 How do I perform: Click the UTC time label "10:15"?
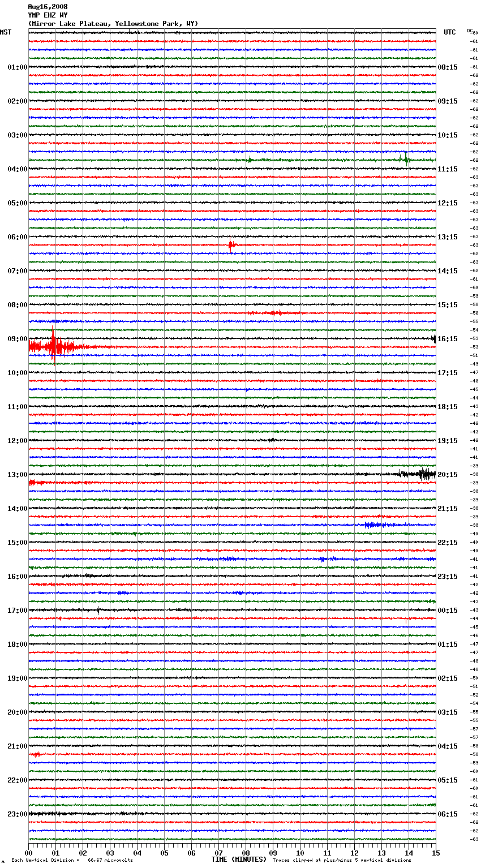pos(448,135)
